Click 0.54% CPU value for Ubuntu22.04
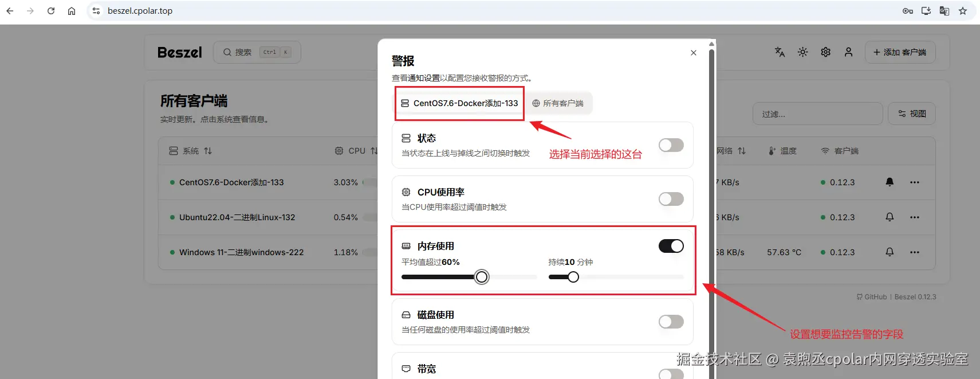 tap(346, 217)
